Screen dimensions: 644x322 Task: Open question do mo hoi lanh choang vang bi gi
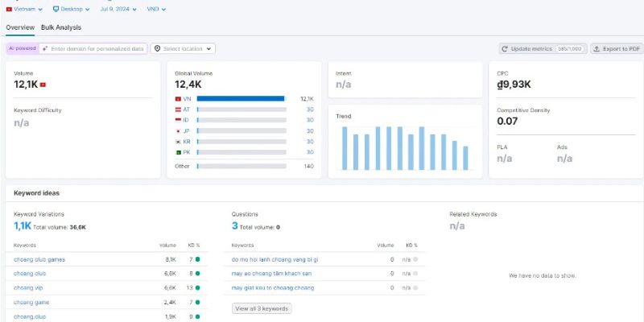click(275, 259)
